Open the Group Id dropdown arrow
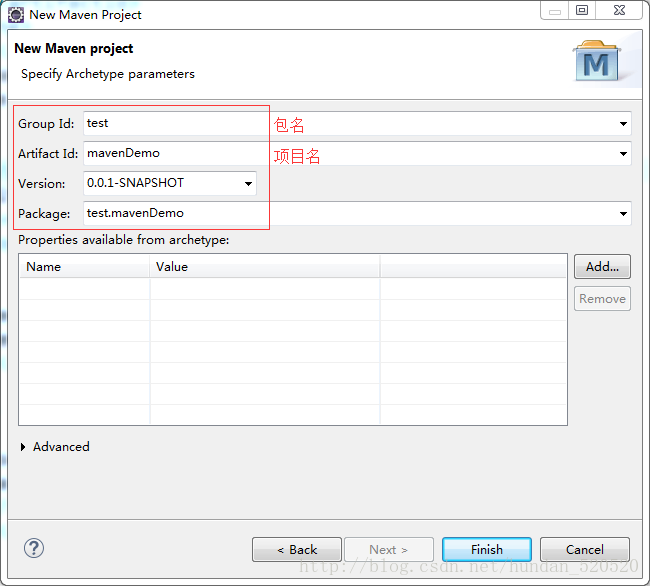The image size is (650, 586). point(623,123)
